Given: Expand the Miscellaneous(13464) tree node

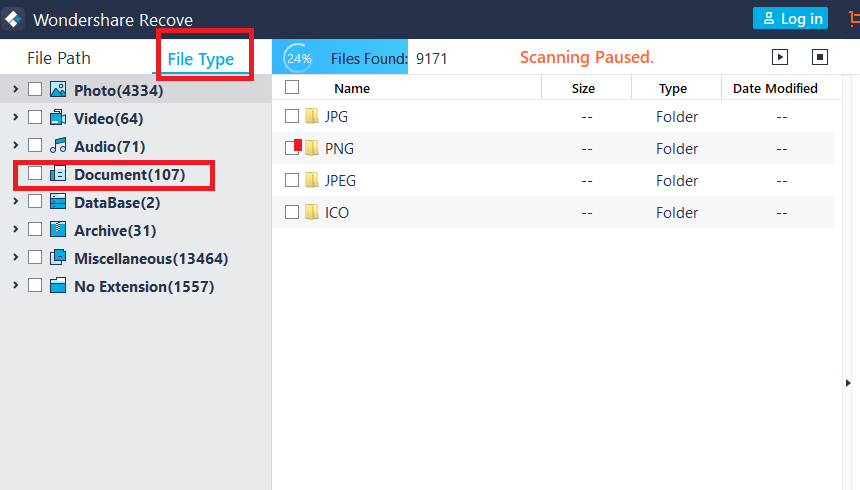Looking at the screenshot, I should 15,257.
